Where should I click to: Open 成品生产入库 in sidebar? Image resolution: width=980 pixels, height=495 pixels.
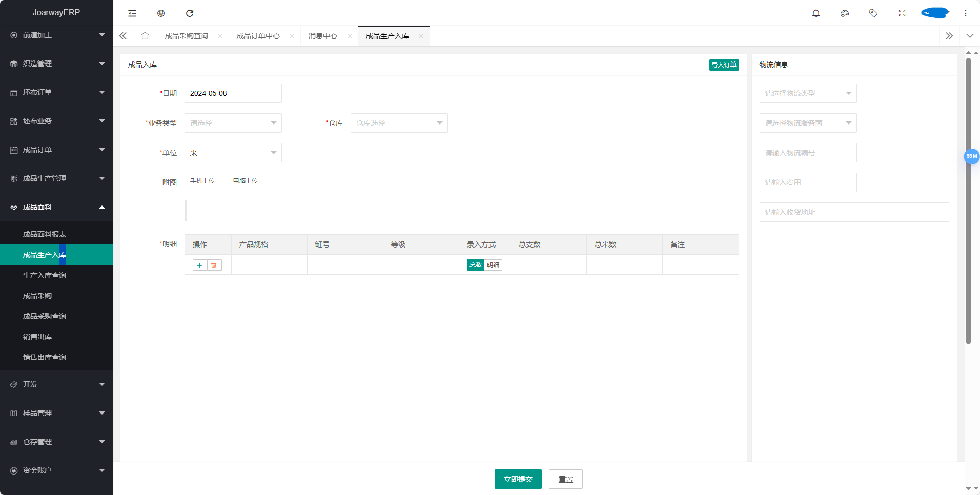point(56,255)
